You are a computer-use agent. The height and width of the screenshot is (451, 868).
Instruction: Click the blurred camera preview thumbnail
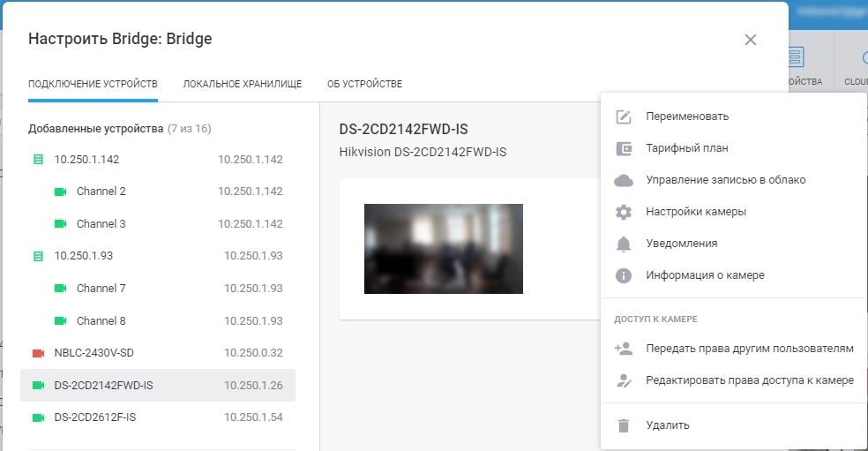[x=444, y=249]
